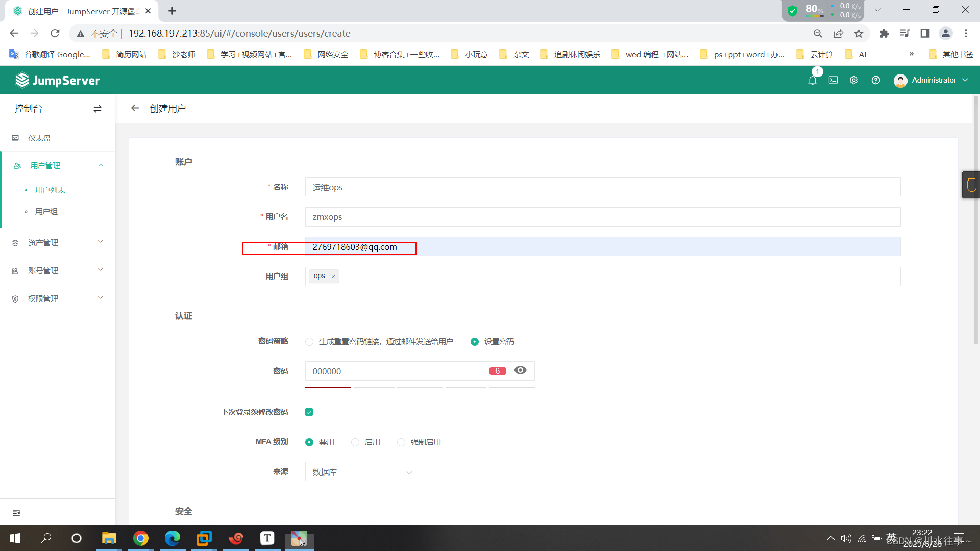The height and width of the screenshot is (551, 980).
Task: Click back arrow beside 创建用户
Action: [x=135, y=108]
